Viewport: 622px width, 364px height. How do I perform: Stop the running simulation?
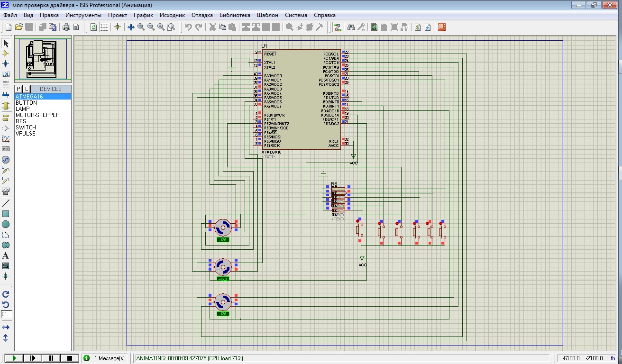pyautogui.click(x=70, y=358)
